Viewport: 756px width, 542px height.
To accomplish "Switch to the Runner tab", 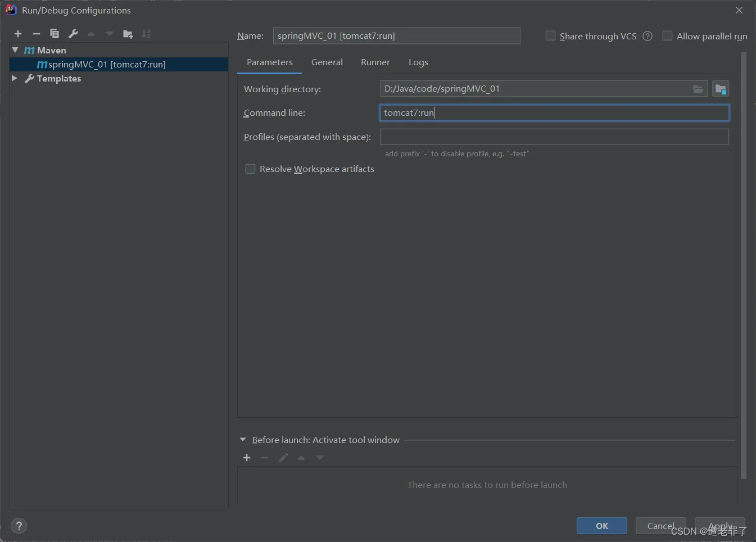I will tap(375, 62).
